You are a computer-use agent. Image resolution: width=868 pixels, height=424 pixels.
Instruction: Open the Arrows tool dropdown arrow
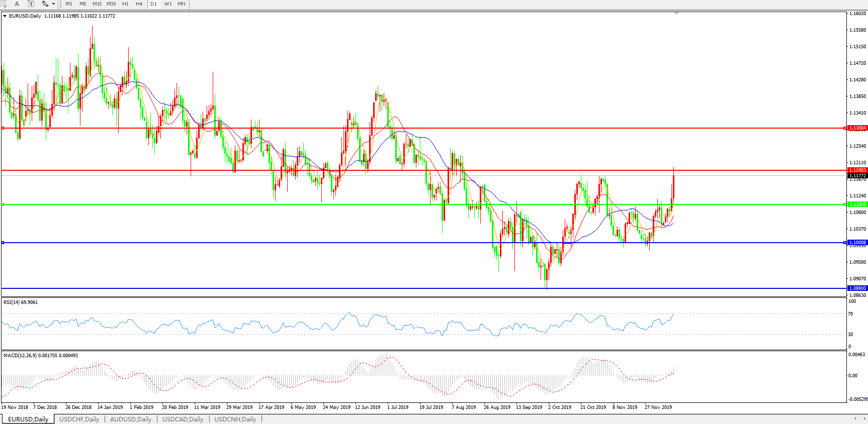tap(53, 4)
